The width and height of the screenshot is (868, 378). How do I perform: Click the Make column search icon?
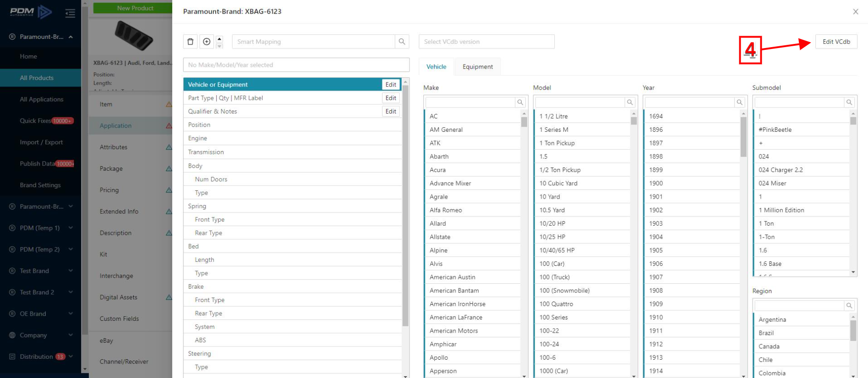pyautogui.click(x=520, y=102)
